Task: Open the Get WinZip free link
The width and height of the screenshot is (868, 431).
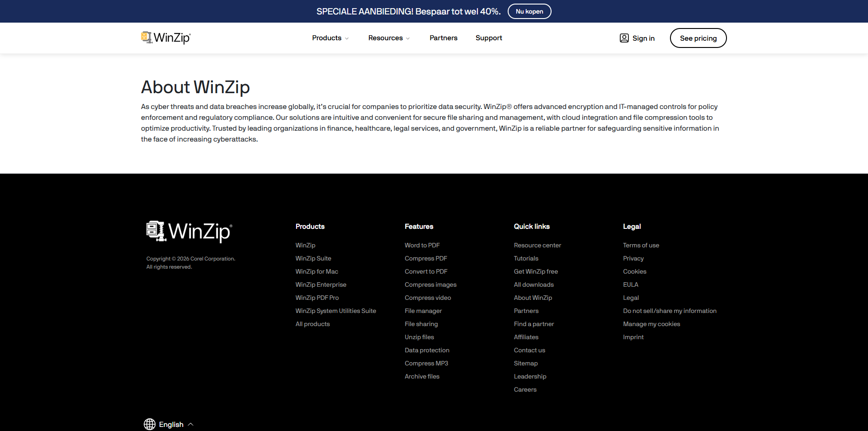Action: pos(536,271)
